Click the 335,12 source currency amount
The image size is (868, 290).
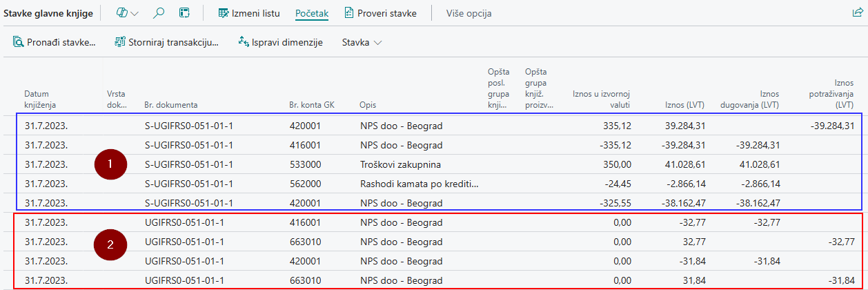point(616,126)
